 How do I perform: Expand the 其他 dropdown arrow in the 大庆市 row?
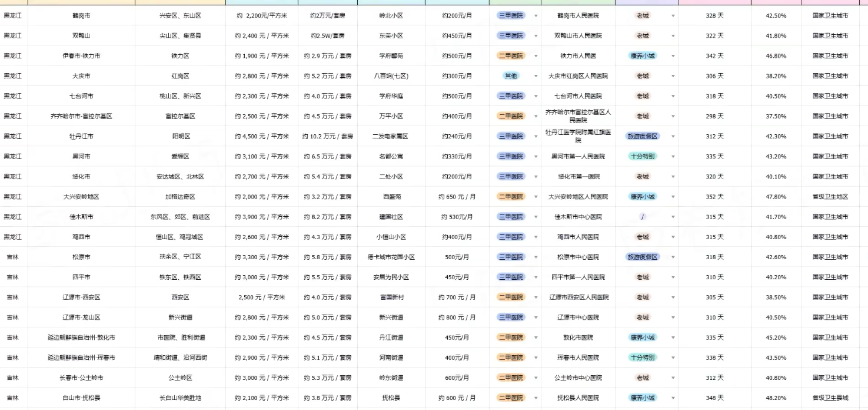tap(536, 76)
